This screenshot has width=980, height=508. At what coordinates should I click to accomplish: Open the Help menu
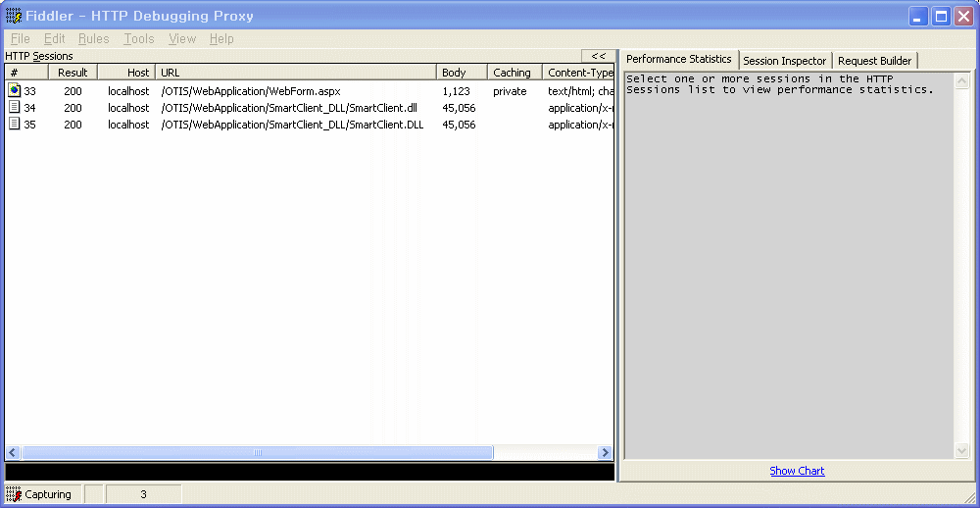click(x=221, y=39)
